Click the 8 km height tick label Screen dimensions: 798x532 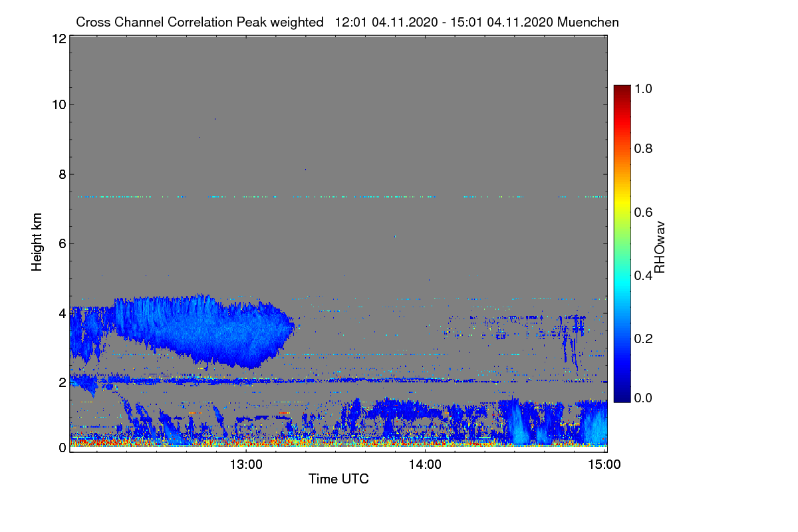tap(62, 174)
